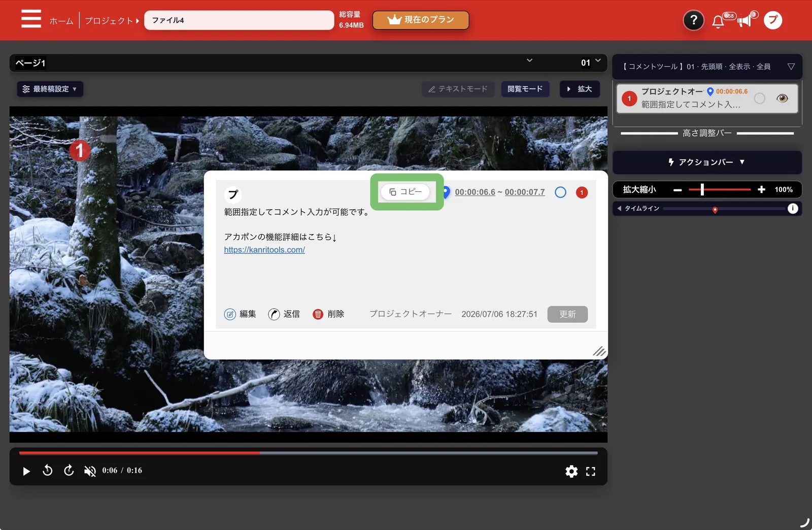Click the 削除 trash icon
Screen dimensions: 812x530
pyautogui.click(x=318, y=314)
